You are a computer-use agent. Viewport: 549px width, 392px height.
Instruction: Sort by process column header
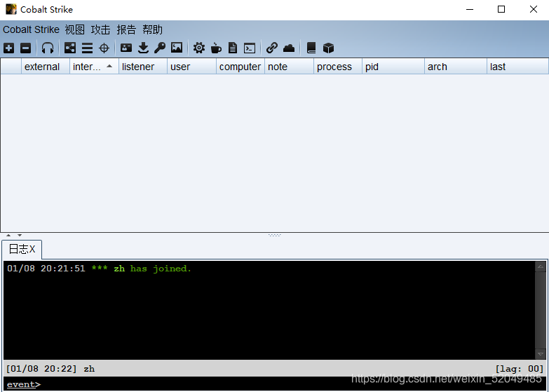coord(337,67)
